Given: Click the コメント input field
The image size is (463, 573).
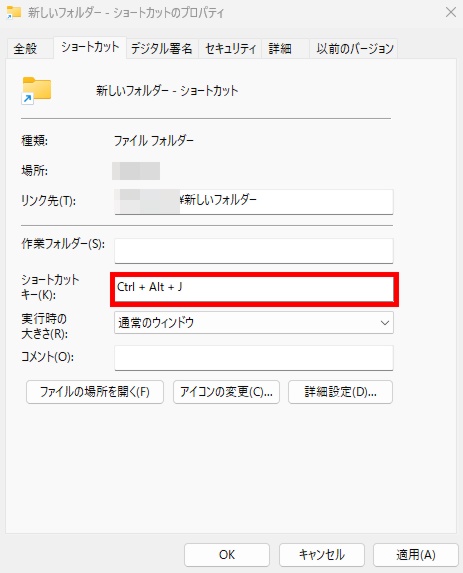Looking at the screenshot, I should (x=254, y=358).
